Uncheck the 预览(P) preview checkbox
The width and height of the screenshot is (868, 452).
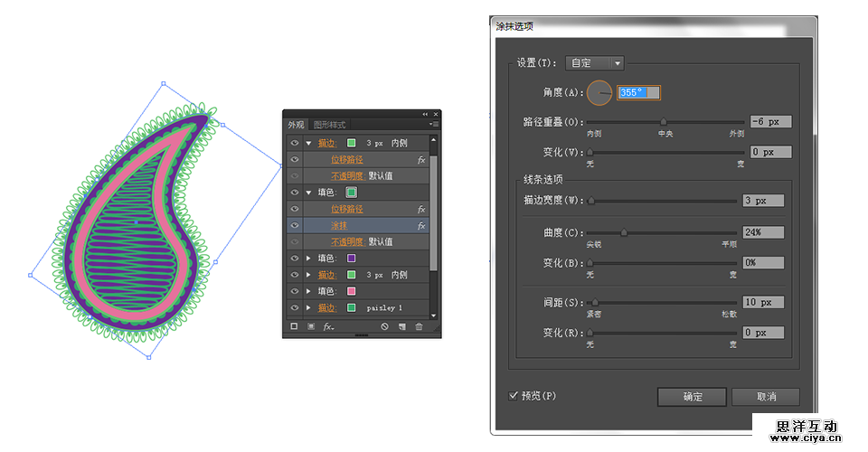click(x=514, y=396)
